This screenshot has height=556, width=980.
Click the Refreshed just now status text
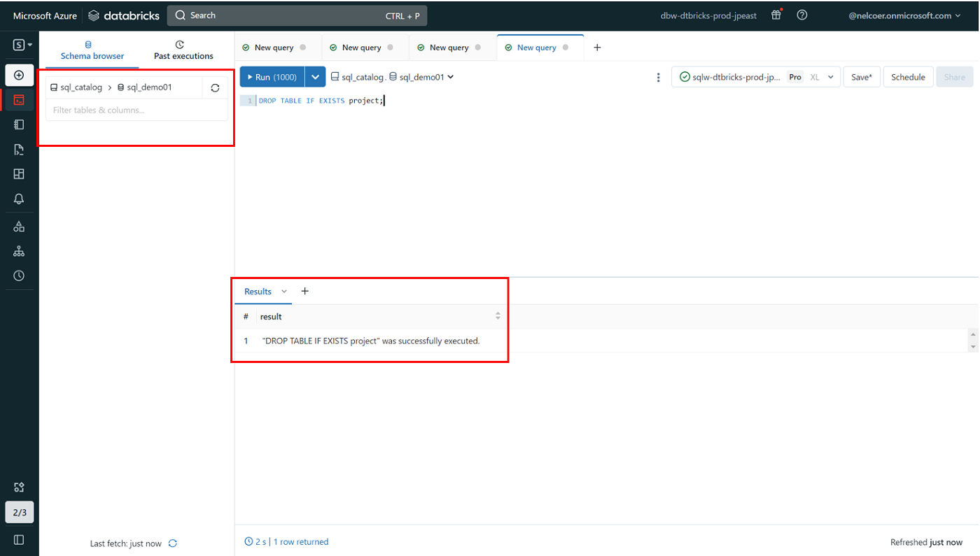tap(926, 542)
